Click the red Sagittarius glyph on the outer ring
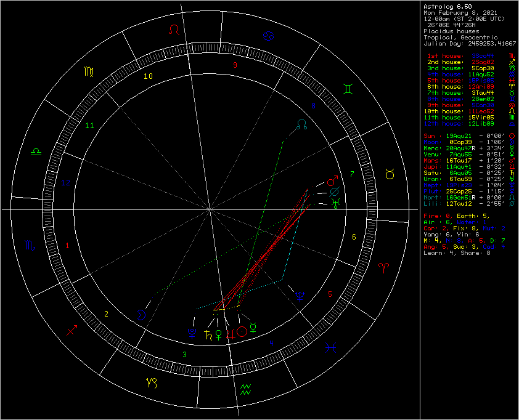This screenshot has width=519, height=420. tap(72, 330)
